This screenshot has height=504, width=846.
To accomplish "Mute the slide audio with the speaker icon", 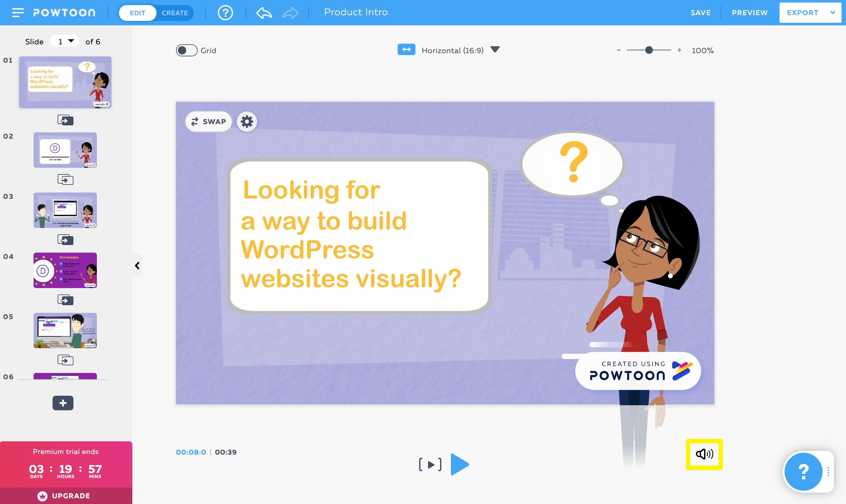I will 704,454.
